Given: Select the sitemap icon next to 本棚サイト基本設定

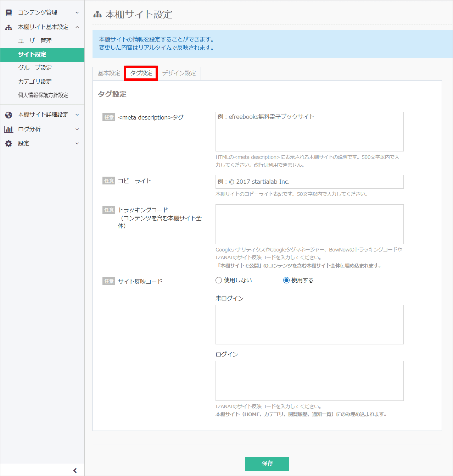Looking at the screenshot, I should (9, 27).
